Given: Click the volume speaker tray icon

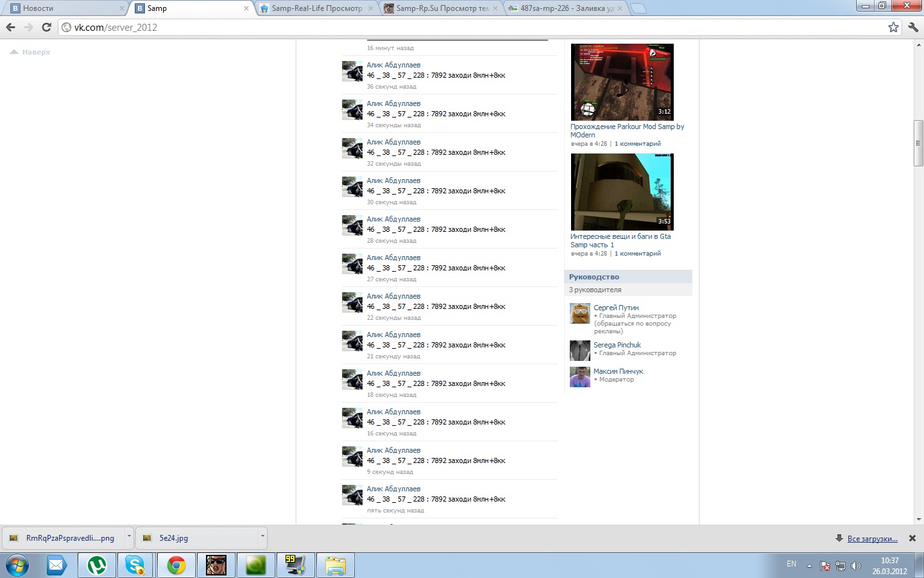Looking at the screenshot, I should coord(855,566).
